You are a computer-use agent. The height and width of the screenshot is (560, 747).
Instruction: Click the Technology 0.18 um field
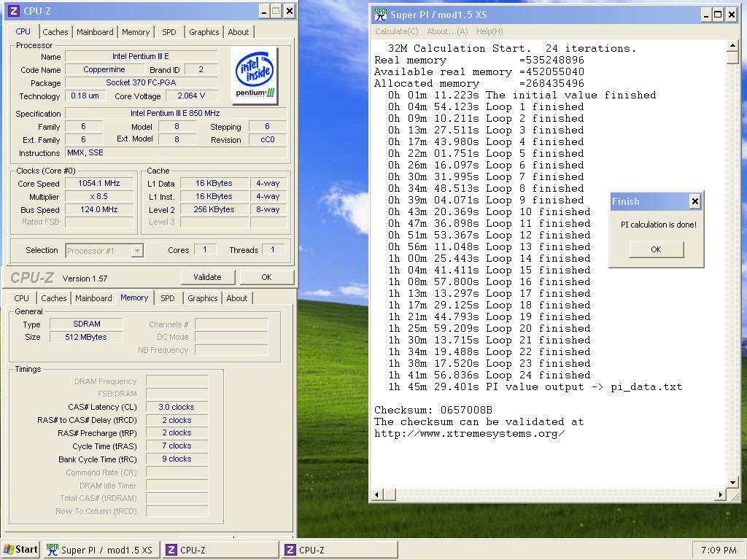[85, 96]
